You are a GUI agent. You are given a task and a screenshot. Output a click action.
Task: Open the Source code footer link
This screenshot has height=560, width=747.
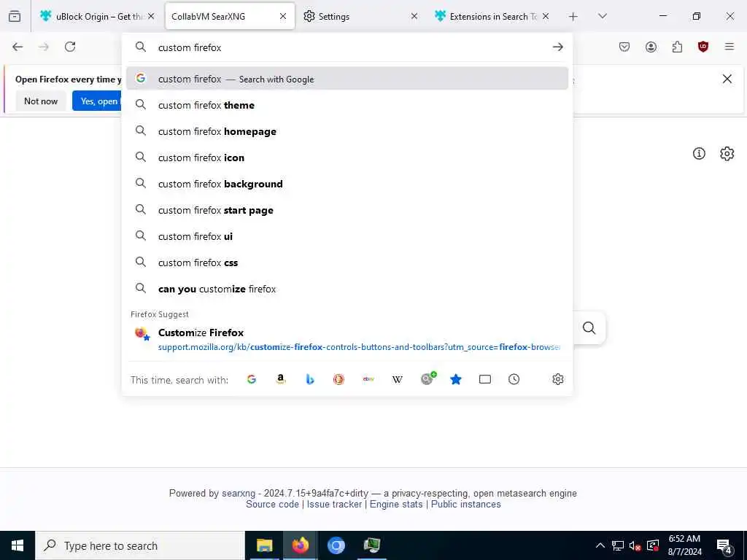[272, 505]
